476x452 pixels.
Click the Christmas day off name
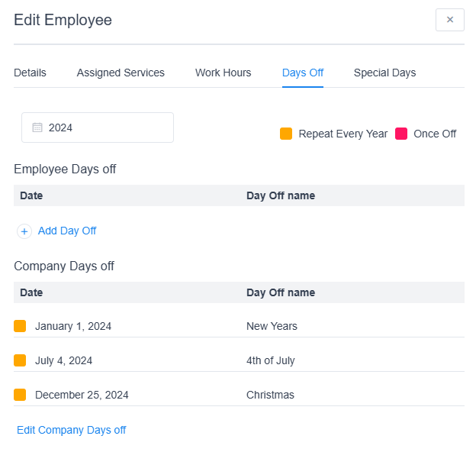[x=270, y=395]
